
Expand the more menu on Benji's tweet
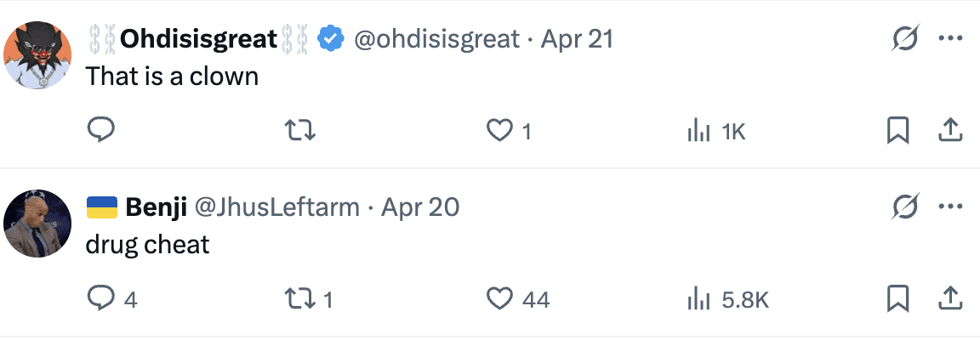[x=949, y=207]
